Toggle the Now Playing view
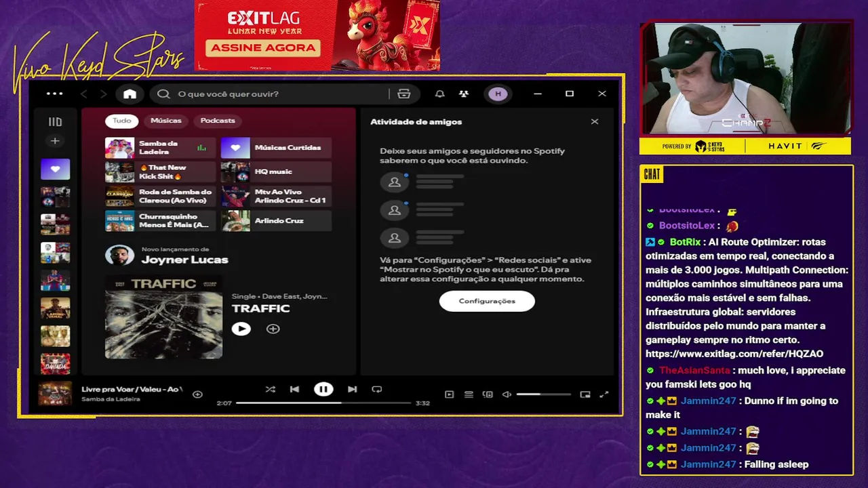 click(x=449, y=394)
